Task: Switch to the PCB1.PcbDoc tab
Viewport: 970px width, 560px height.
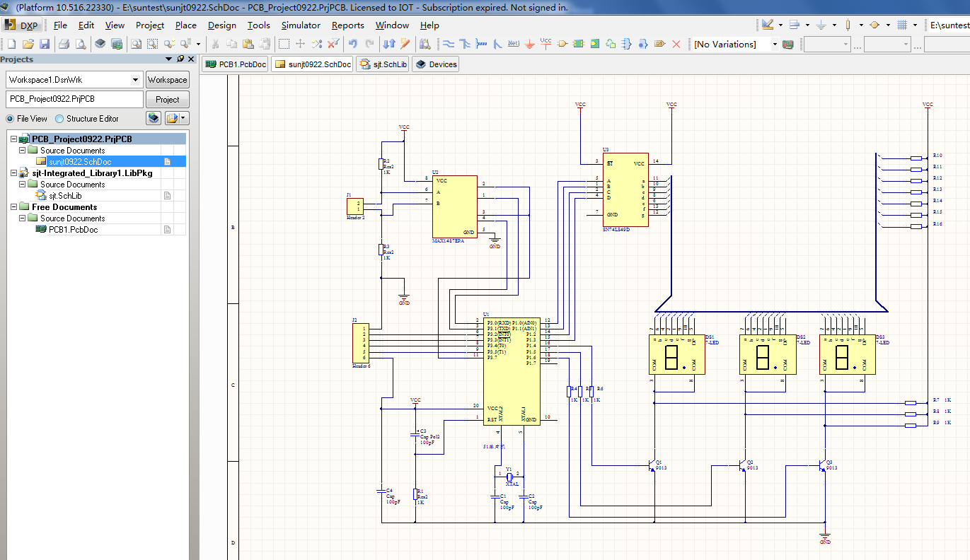Action: (x=236, y=64)
